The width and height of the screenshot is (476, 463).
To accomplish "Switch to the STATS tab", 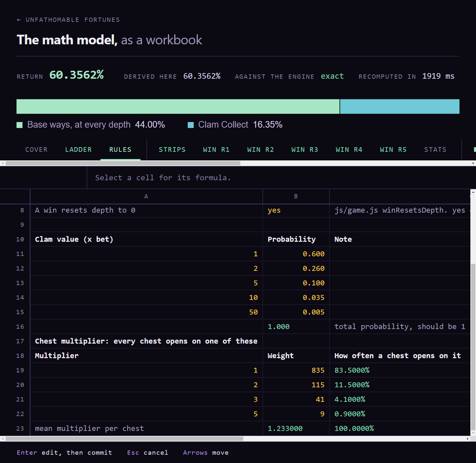I will point(435,150).
